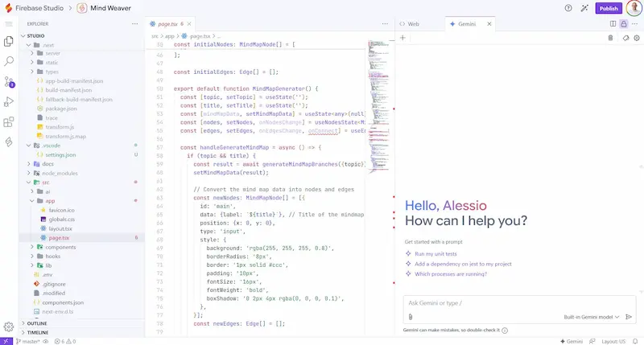The image size is (644, 345).
Task: Open the Built-in Gemini model dropdown
Action: coord(592,317)
